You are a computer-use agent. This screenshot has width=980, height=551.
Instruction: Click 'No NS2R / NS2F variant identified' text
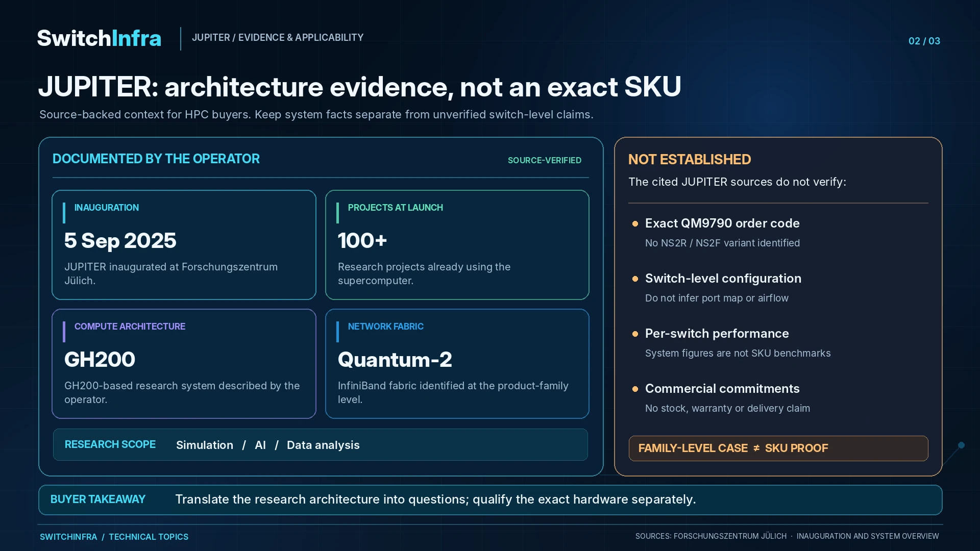click(722, 243)
